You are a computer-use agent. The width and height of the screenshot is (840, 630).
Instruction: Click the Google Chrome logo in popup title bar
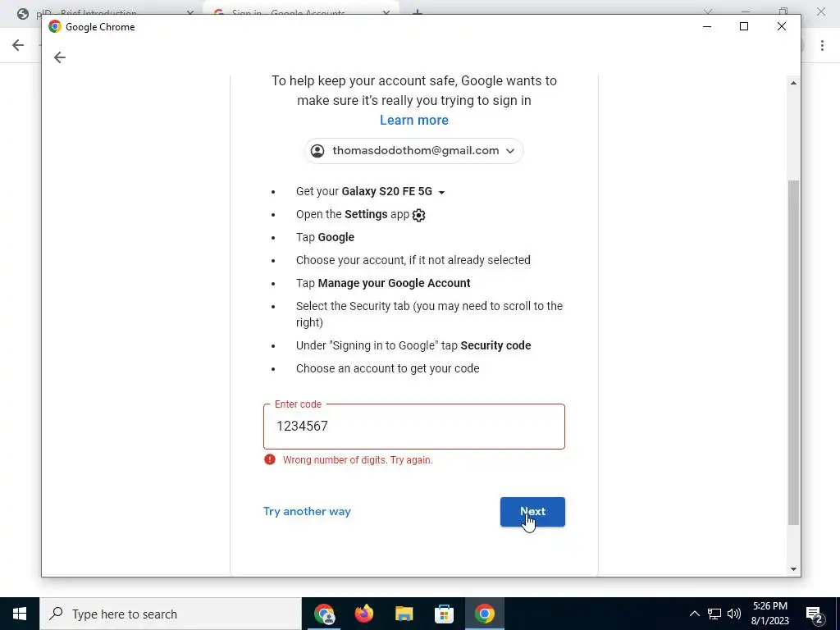click(x=55, y=27)
